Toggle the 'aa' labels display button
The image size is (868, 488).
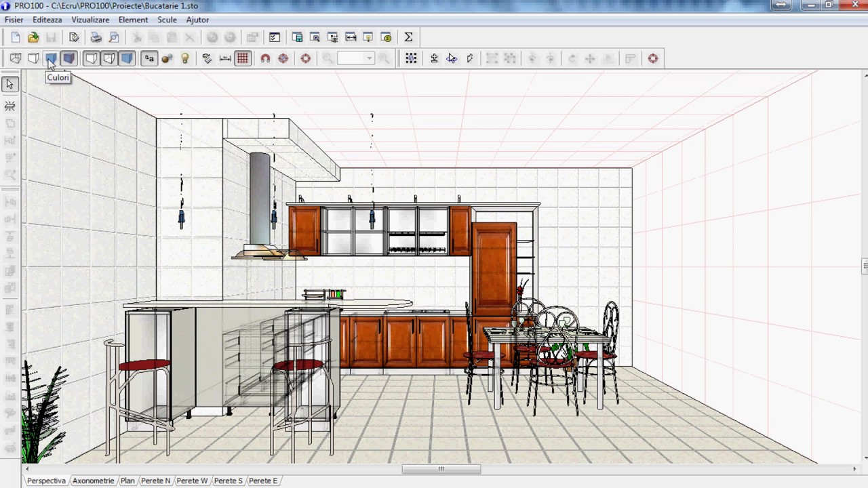[x=149, y=58]
